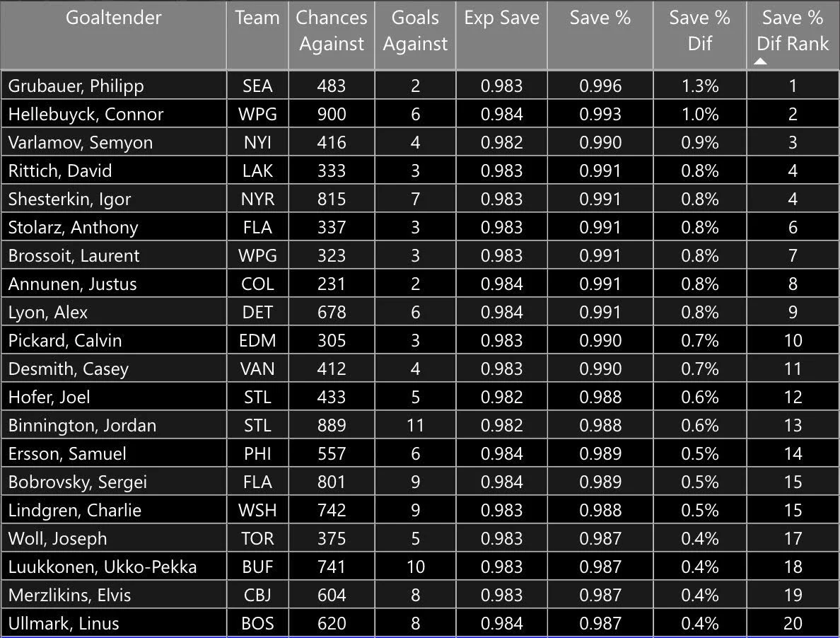The width and height of the screenshot is (840, 638).
Task: Select the Grubauer, Philipp goaltender cell
Action: 76,86
